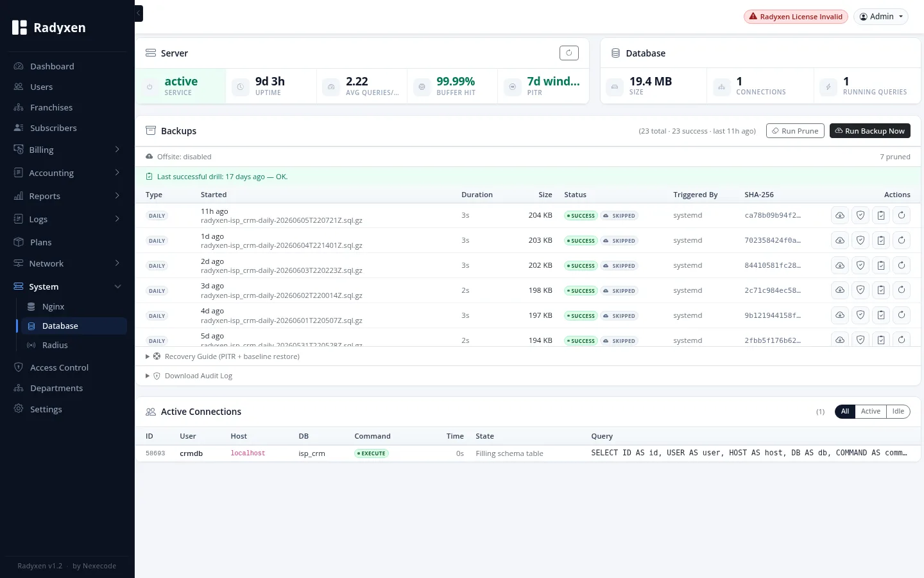Click the Run Prune button
This screenshot has height=578, width=924.
(x=795, y=131)
